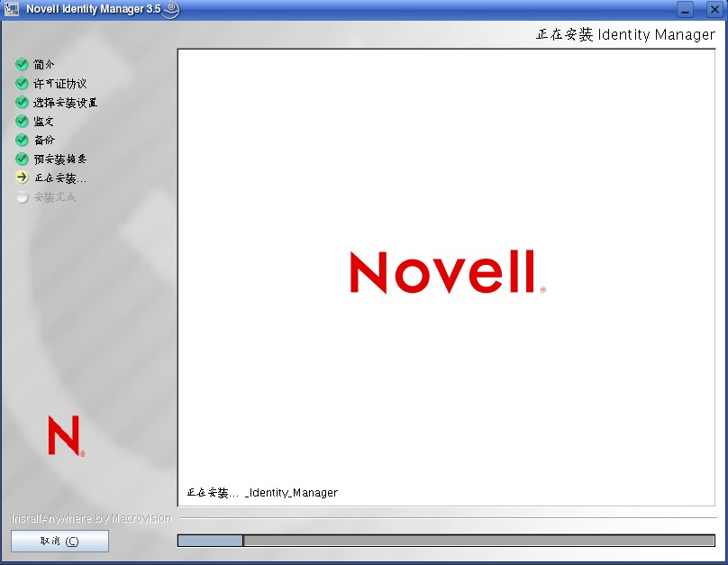The height and width of the screenshot is (565, 728).
Task: Click the swirl icon after the window title
Action: click(x=171, y=10)
